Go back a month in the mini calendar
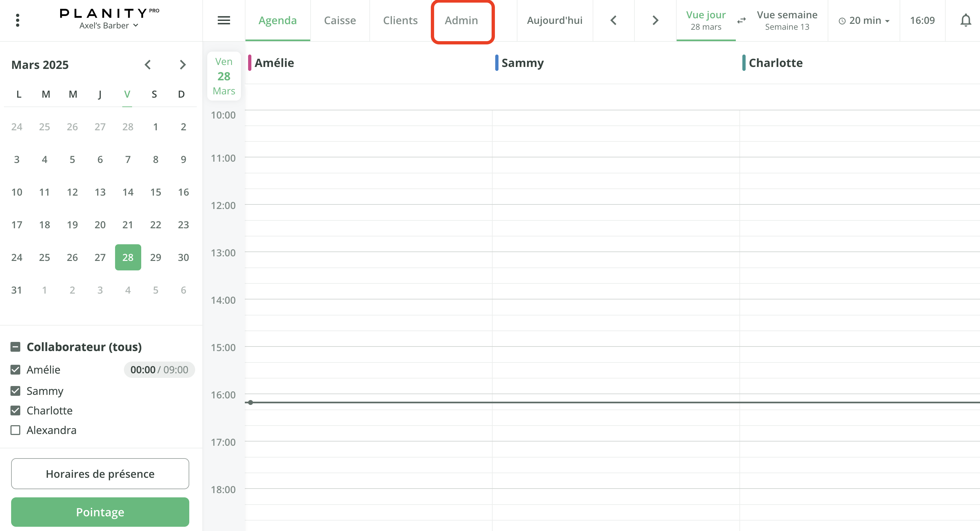 coord(148,65)
